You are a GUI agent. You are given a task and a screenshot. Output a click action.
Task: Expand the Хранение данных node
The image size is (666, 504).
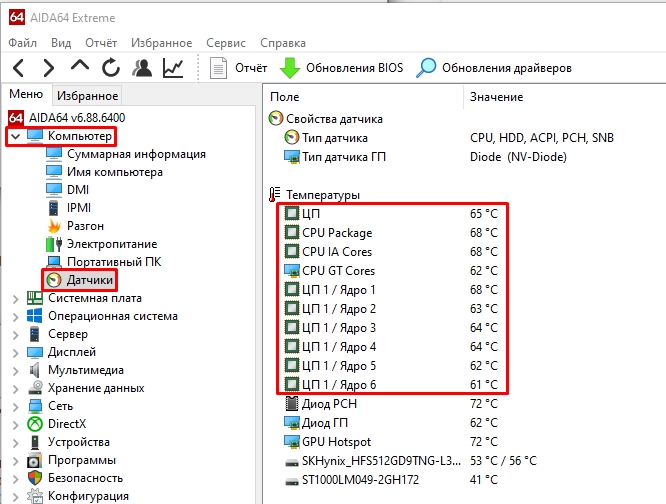(x=15, y=388)
